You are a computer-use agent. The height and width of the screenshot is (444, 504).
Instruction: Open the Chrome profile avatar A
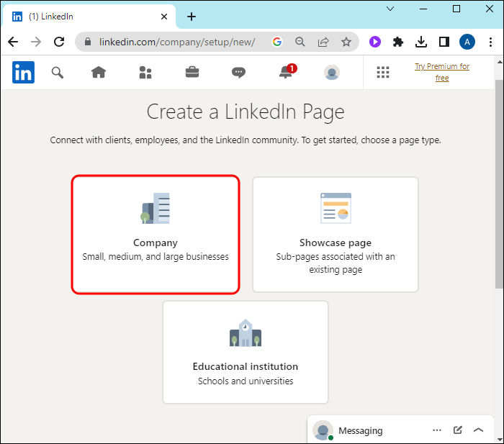[x=467, y=42]
